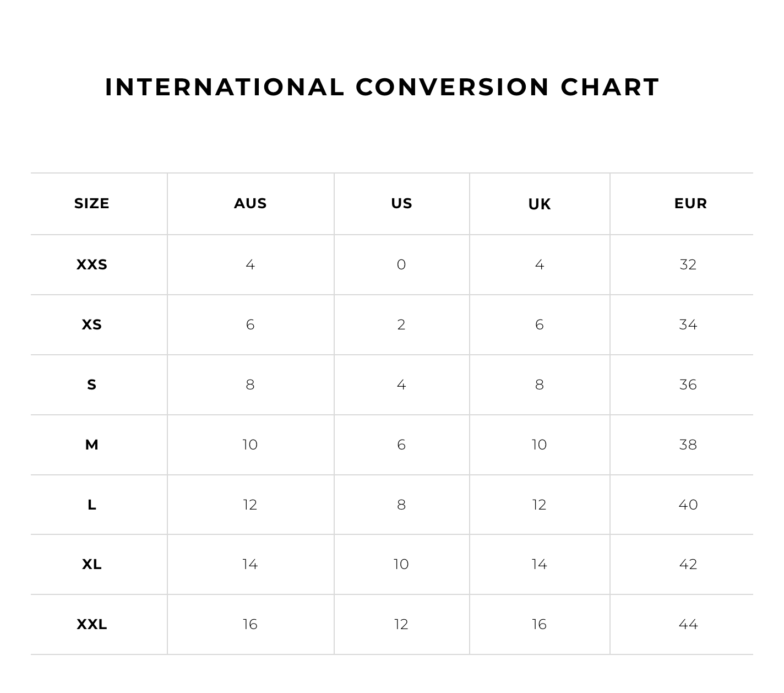Click the AUS column header

coord(251,203)
